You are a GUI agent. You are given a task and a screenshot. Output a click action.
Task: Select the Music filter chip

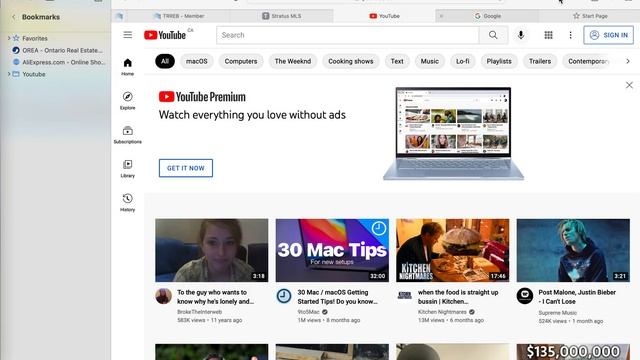429,61
